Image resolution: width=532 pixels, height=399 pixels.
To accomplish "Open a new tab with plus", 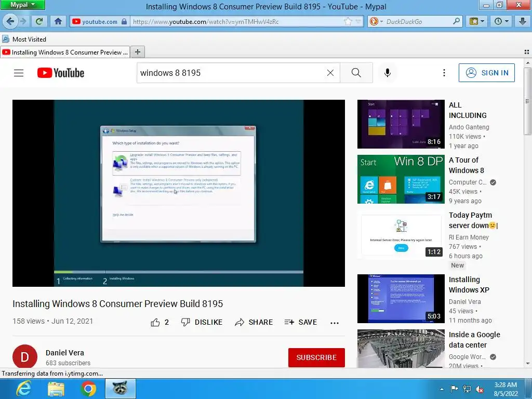I will point(137,52).
